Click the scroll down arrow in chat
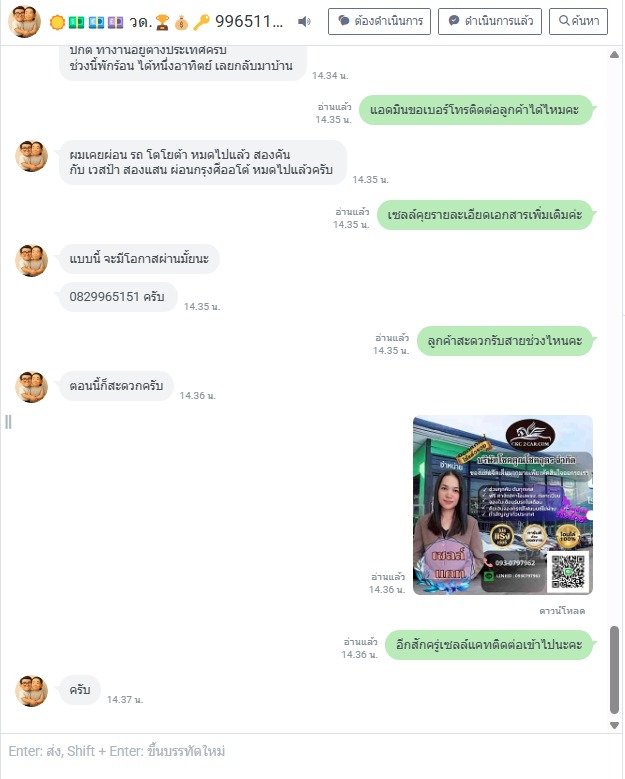625x779 pixels. 614,725
